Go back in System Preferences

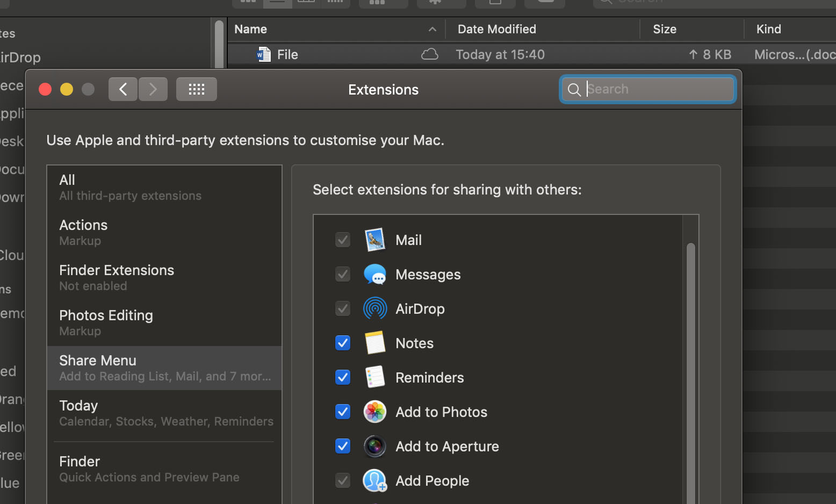[123, 89]
